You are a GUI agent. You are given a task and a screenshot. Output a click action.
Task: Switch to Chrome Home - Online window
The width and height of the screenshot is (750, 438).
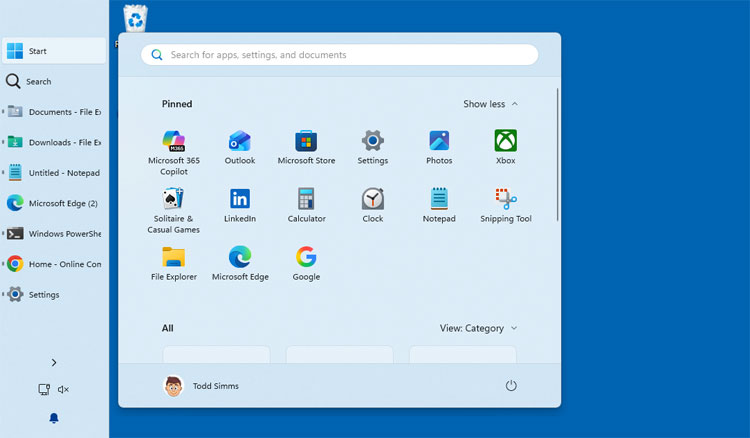54,264
